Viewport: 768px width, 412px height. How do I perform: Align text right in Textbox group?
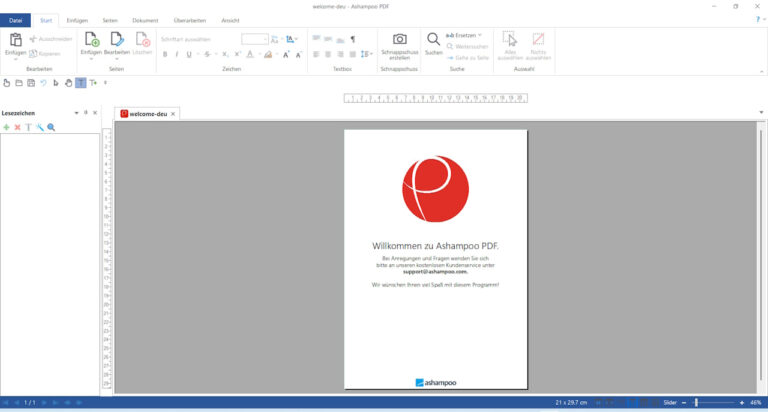[x=340, y=54]
